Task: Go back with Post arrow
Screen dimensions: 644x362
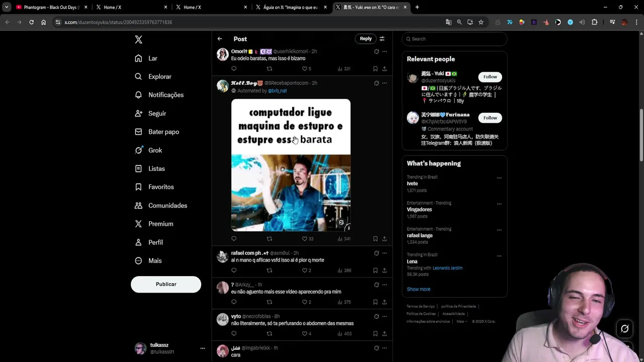Action: (x=220, y=39)
